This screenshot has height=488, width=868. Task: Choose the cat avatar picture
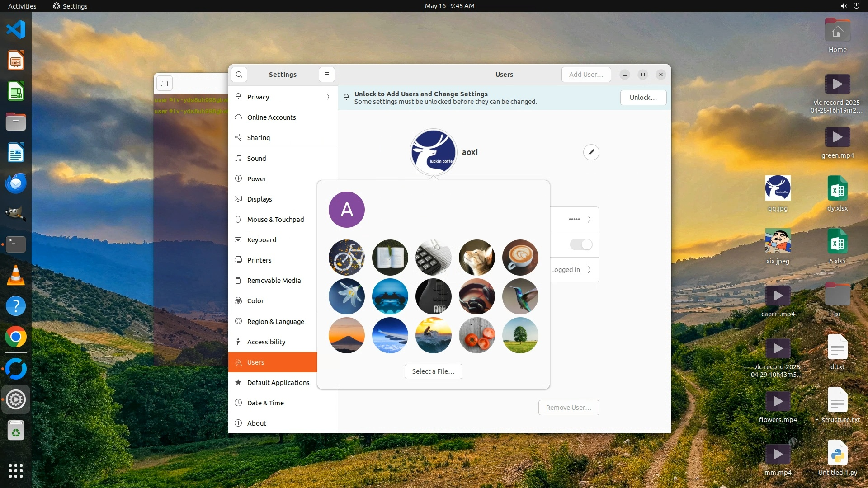[476, 258]
